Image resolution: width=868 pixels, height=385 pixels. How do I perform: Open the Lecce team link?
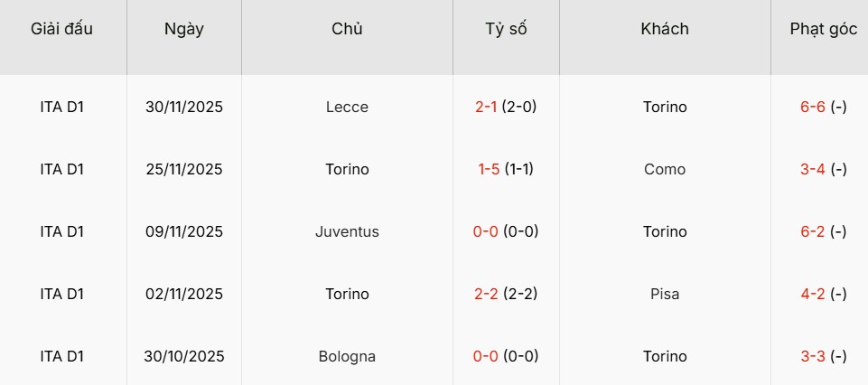(347, 107)
